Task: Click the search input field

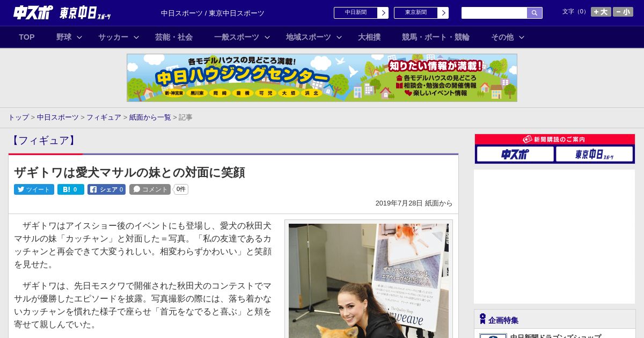Action: [494, 13]
